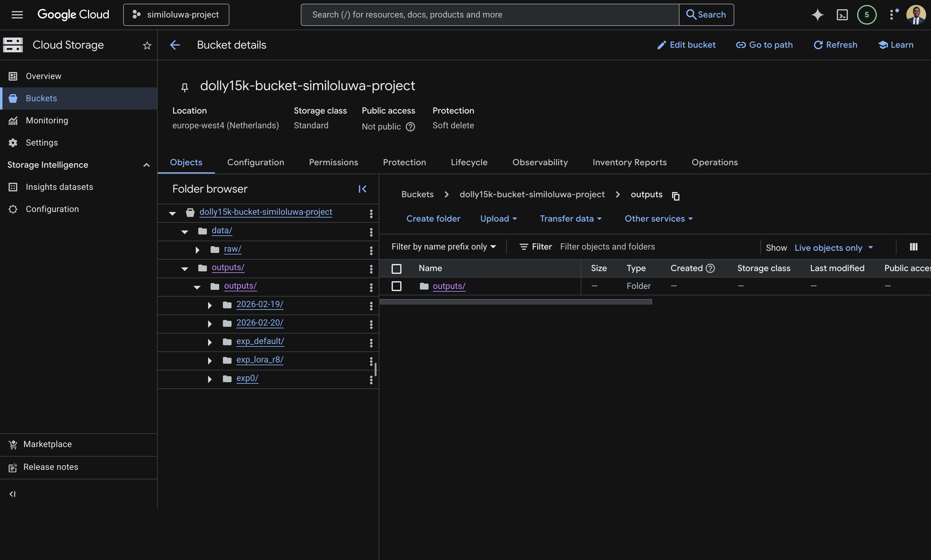
Task: Open the Lifecycle tab
Action: [x=469, y=162]
